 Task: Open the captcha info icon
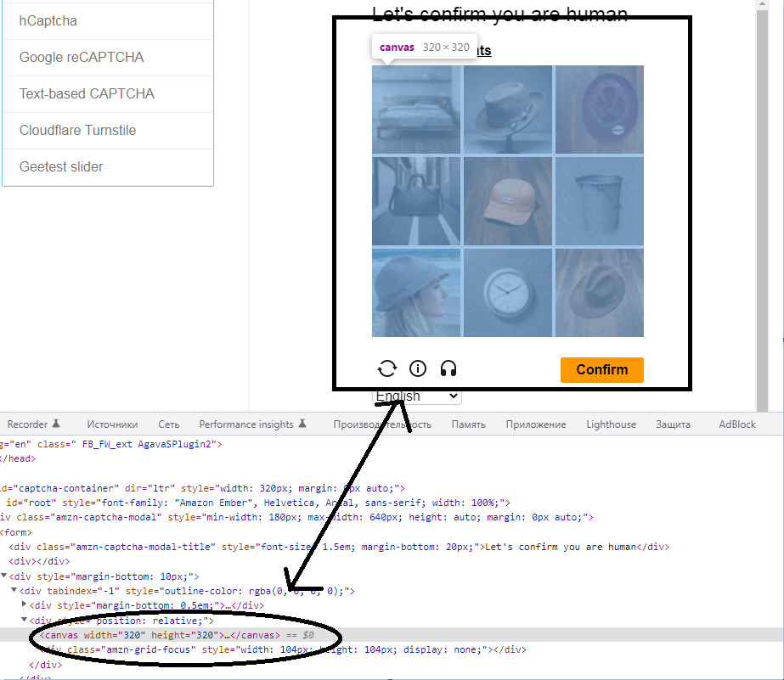point(418,368)
